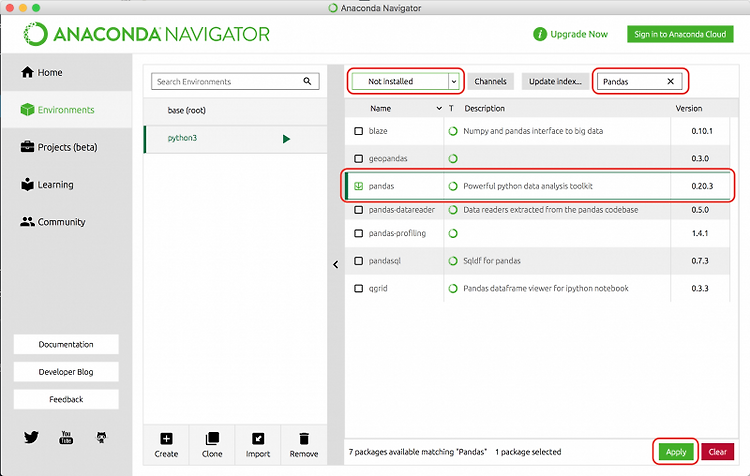This screenshot has width=750, height=476.
Task: Check the geopandas package checkbox
Action: (358, 158)
